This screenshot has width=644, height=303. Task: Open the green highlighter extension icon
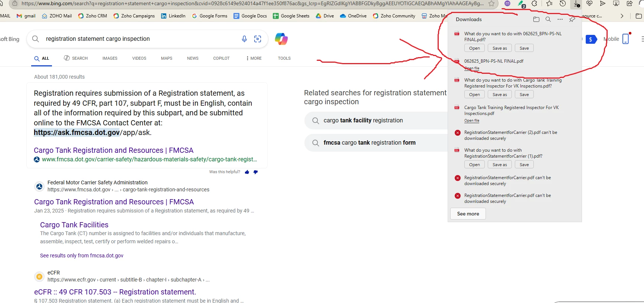(x=521, y=4)
